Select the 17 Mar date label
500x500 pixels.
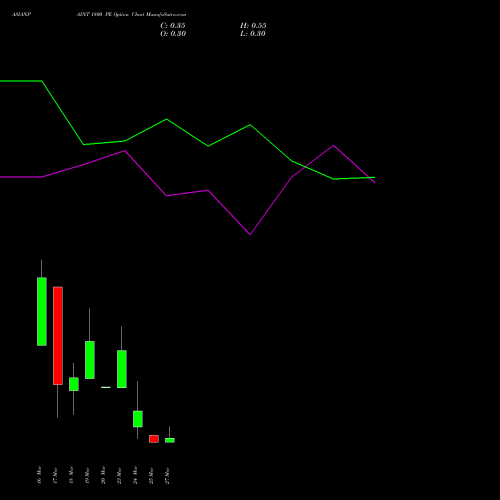[x=55, y=475]
